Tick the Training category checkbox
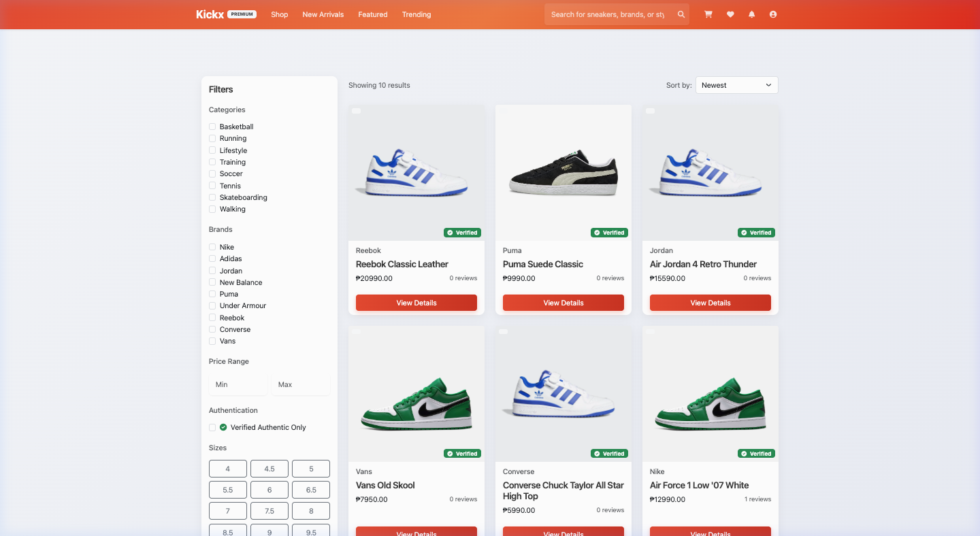 coord(212,162)
